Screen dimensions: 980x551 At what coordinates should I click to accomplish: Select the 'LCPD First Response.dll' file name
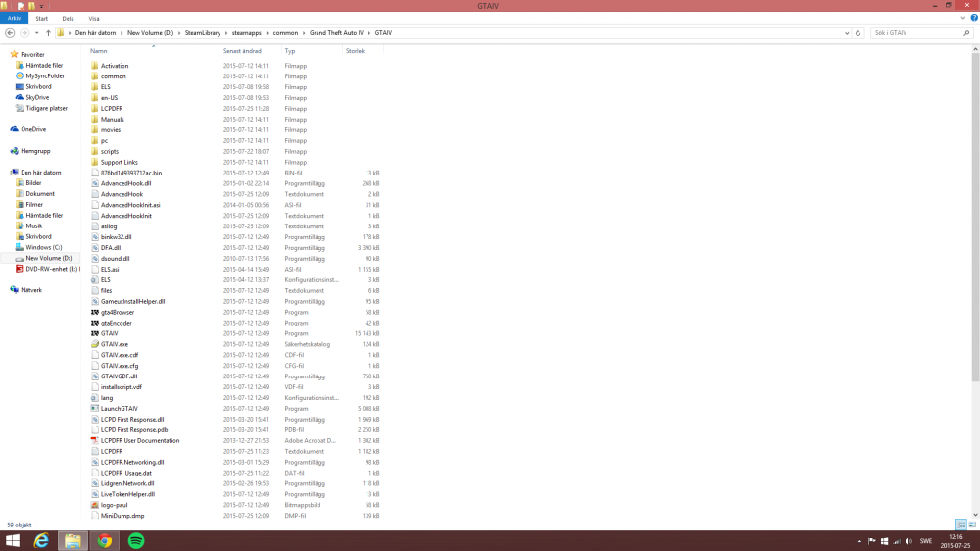pos(132,419)
